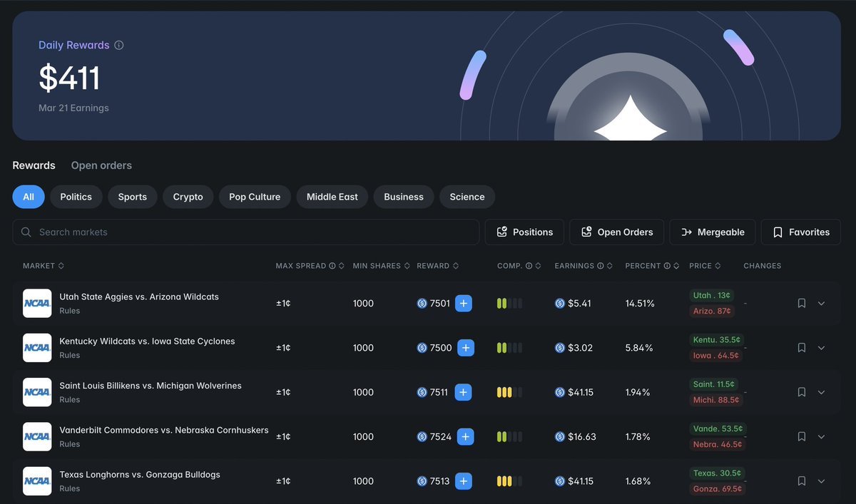Screen dimensions: 856x504
Task: Switch to the Open orders tab
Action: (x=101, y=165)
